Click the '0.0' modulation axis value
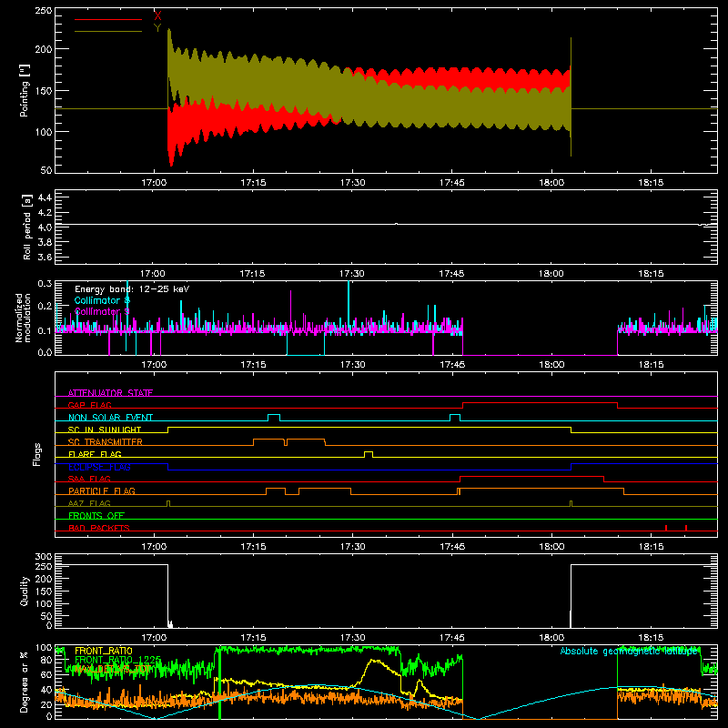This screenshot has height=728, width=728. click(x=45, y=352)
